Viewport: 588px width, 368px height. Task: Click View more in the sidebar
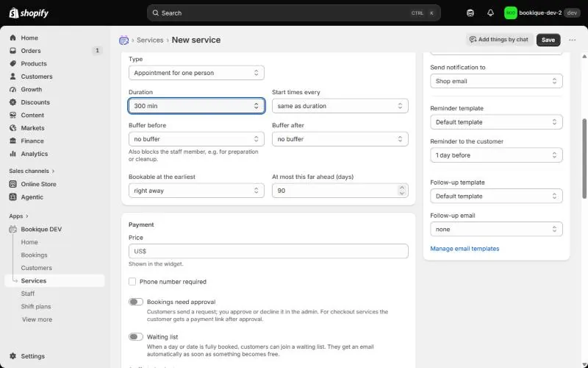[37, 319]
